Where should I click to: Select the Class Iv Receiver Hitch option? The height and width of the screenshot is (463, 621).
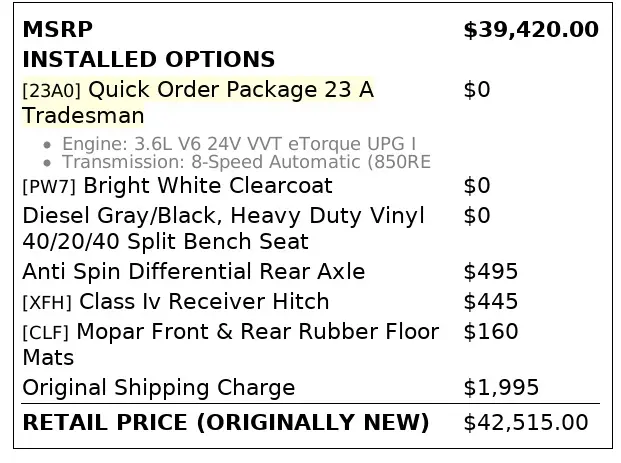[204, 302]
